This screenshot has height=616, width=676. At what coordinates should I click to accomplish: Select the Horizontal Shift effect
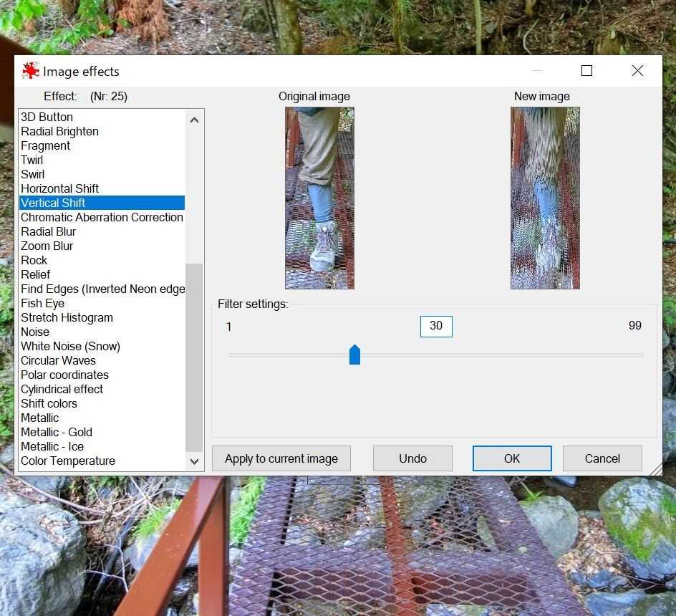pyautogui.click(x=59, y=188)
